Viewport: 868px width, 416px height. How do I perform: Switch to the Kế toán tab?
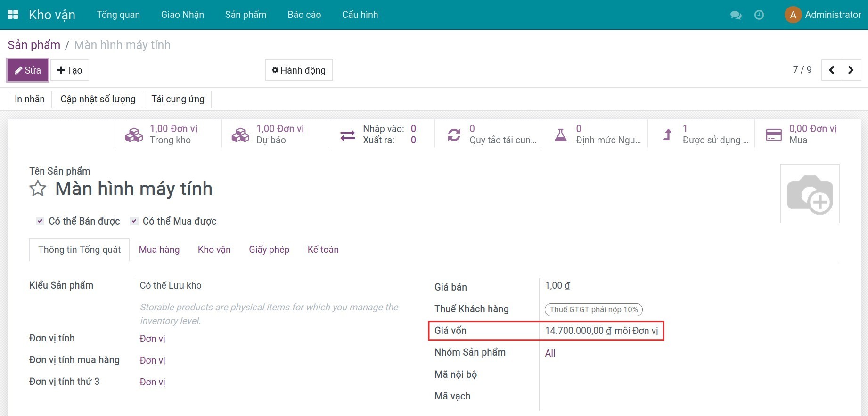323,250
